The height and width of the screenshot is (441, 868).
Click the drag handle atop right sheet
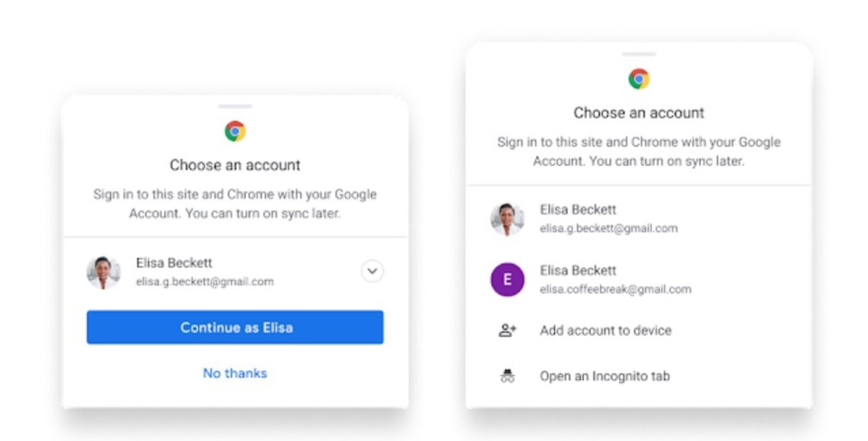pyautogui.click(x=639, y=54)
